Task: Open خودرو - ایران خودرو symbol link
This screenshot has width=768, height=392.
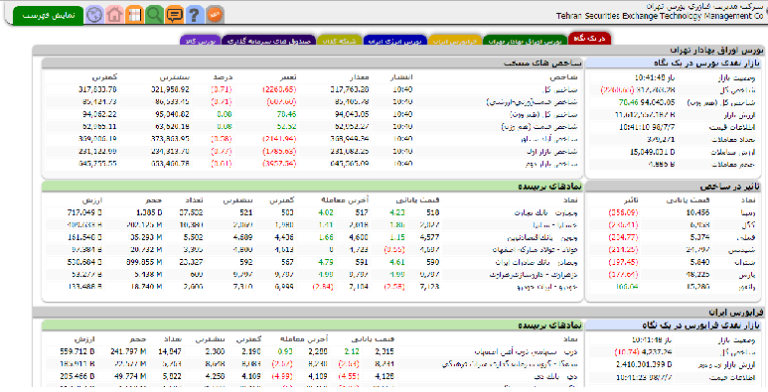Action: click(x=548, y=287)
